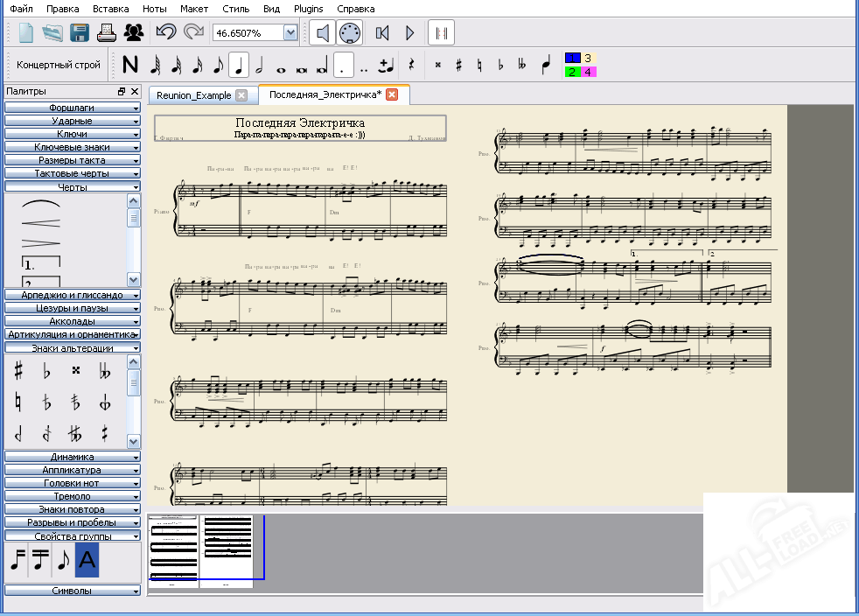Toggle the speaker sound button
The image size is (859, 616).
click(x=323, y=33)
